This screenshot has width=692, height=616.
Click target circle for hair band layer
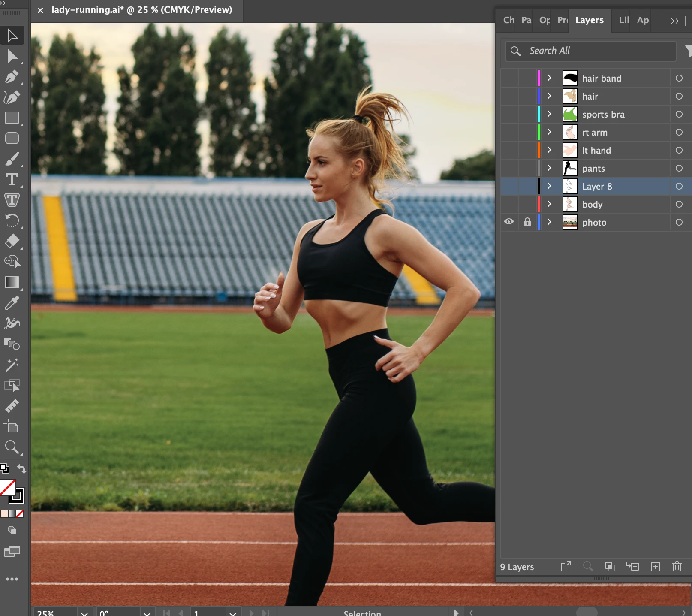coord(679,78)
